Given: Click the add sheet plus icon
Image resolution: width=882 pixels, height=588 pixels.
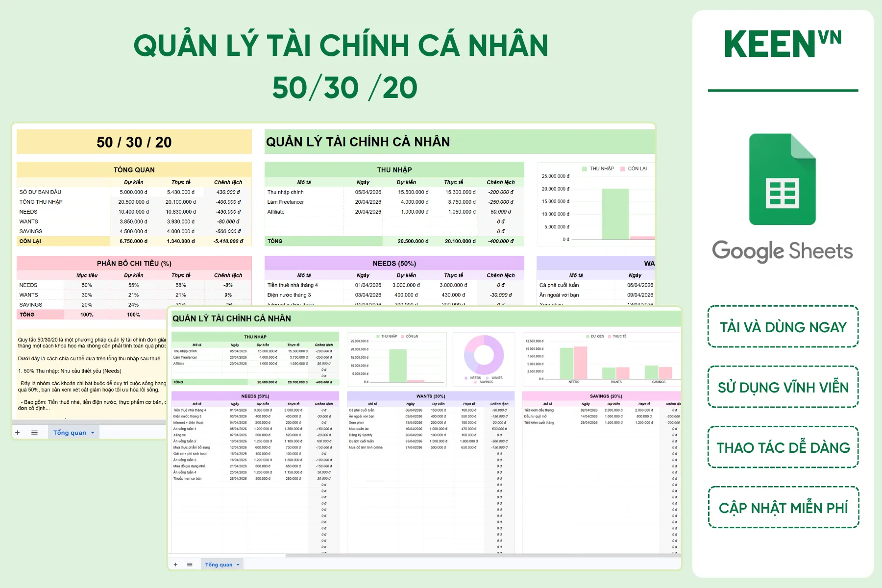Looking at the screenshot, I should [x=175, y=564].
